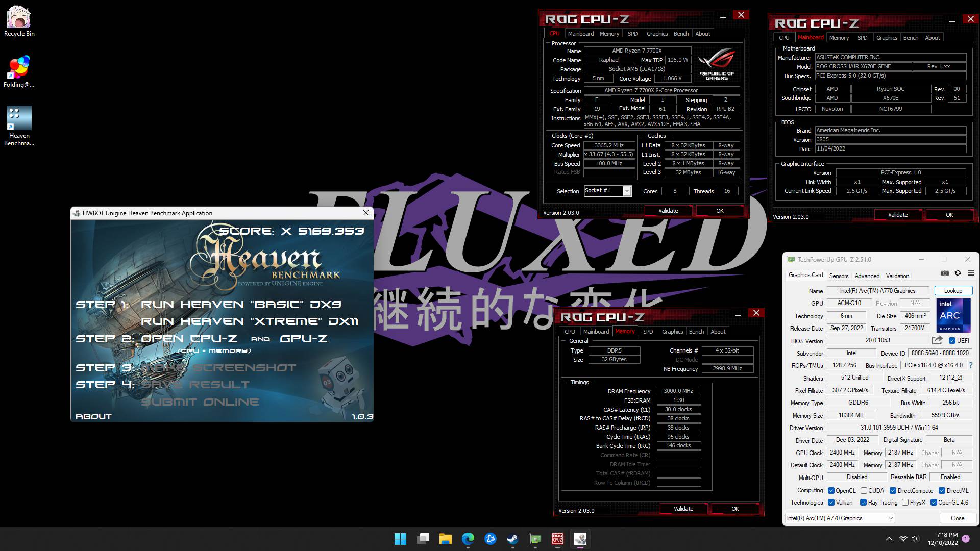Image resolution: width=980 pixels, height=551 pixels.
Task: Click About in HWBOT Heaven window
Action: [x=93, y=417]
